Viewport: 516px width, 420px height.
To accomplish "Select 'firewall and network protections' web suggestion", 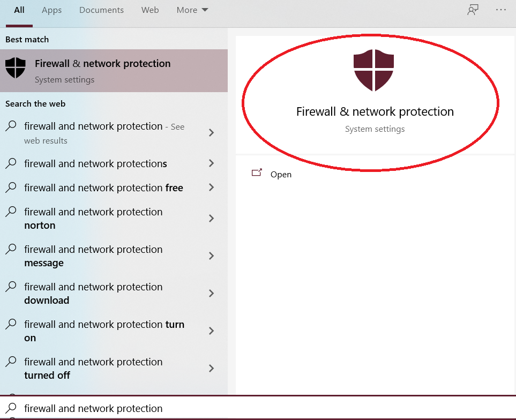I will click(x=95, y=163).
